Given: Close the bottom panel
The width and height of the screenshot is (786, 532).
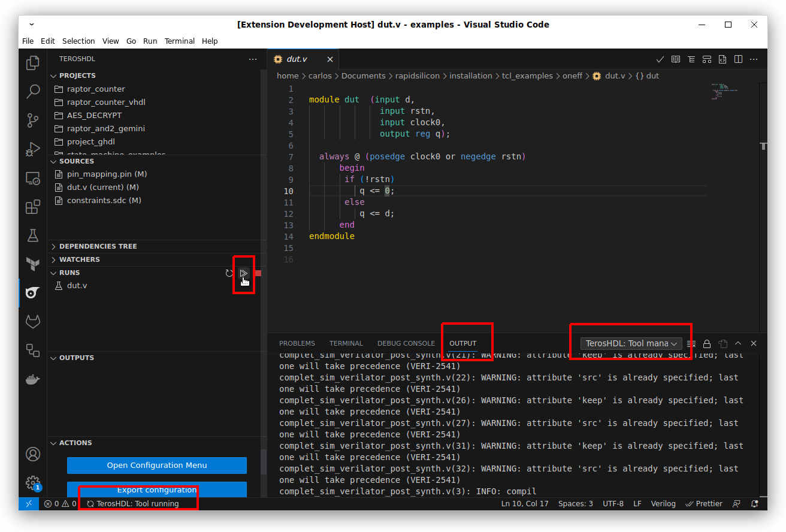Looking at the screenshot, I should tap(754, 343).
